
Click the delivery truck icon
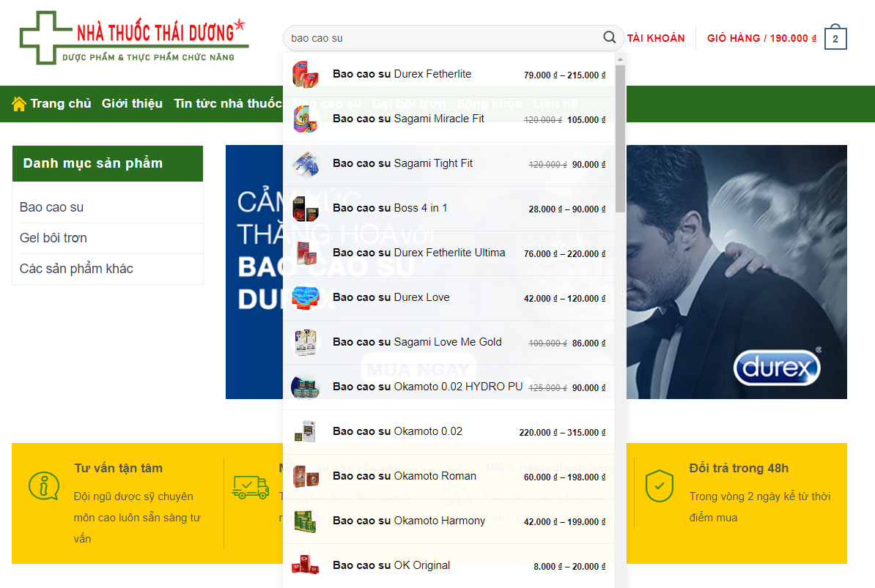(x=251, y=487)
